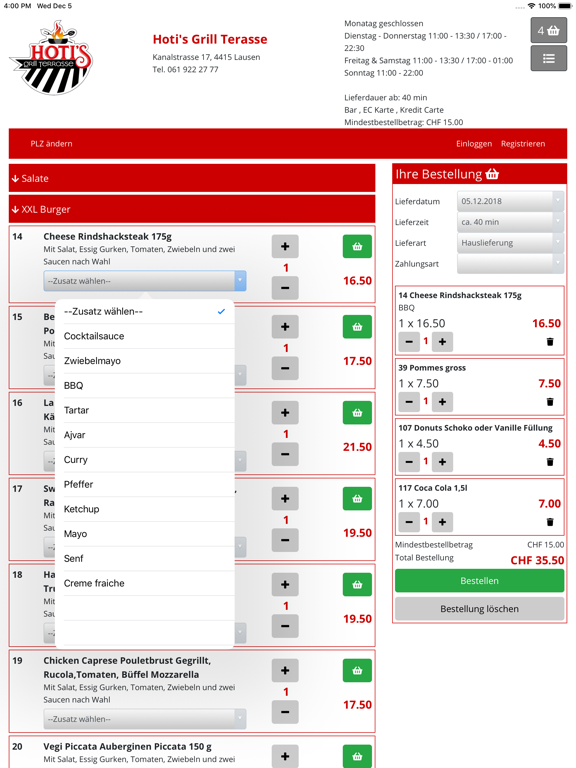The width and height of the screenshot is (576, 768).
Task: Collapse the XXL Burger category
Action: click(192, 209)
